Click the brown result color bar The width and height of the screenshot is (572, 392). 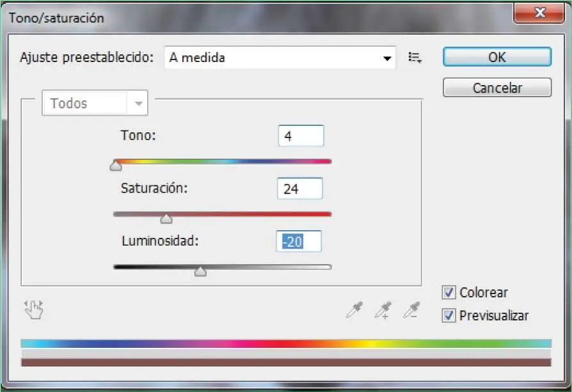tap(285, 363)
